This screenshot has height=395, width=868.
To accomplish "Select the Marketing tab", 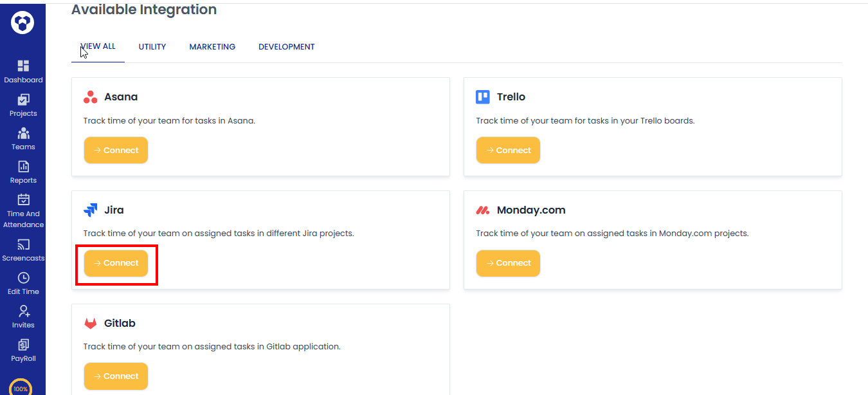I will [212, 47].
